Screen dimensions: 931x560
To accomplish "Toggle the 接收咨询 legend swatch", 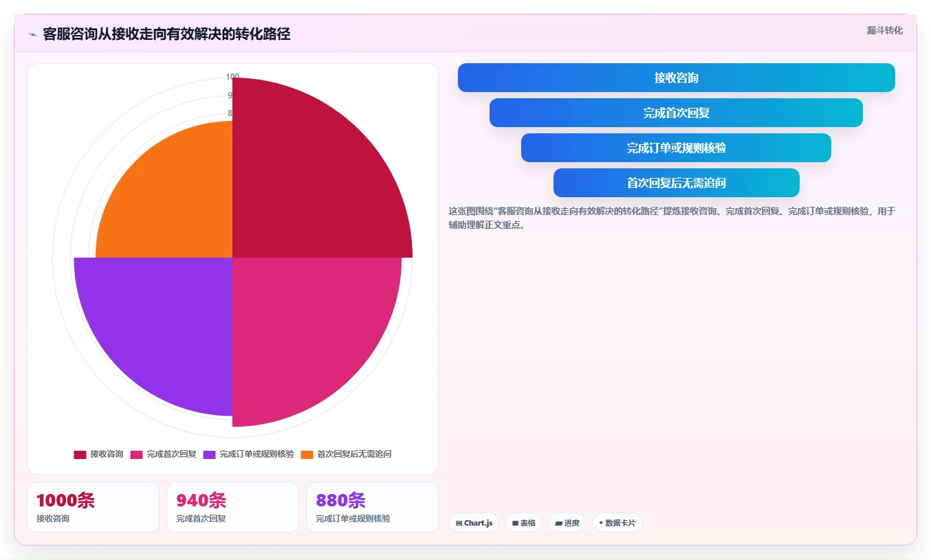I will pos(80,454).
